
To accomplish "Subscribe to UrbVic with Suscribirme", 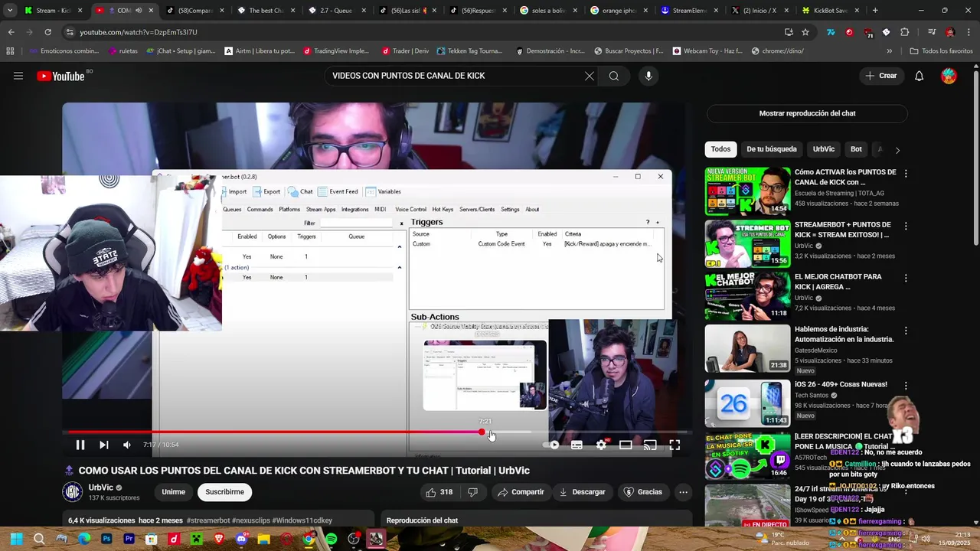I will click(x=224, y=492).
